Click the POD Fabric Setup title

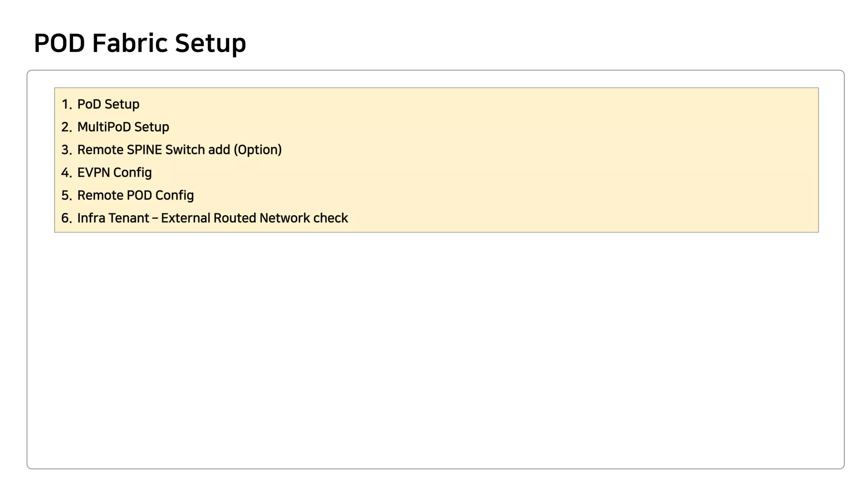click(140, 43)
